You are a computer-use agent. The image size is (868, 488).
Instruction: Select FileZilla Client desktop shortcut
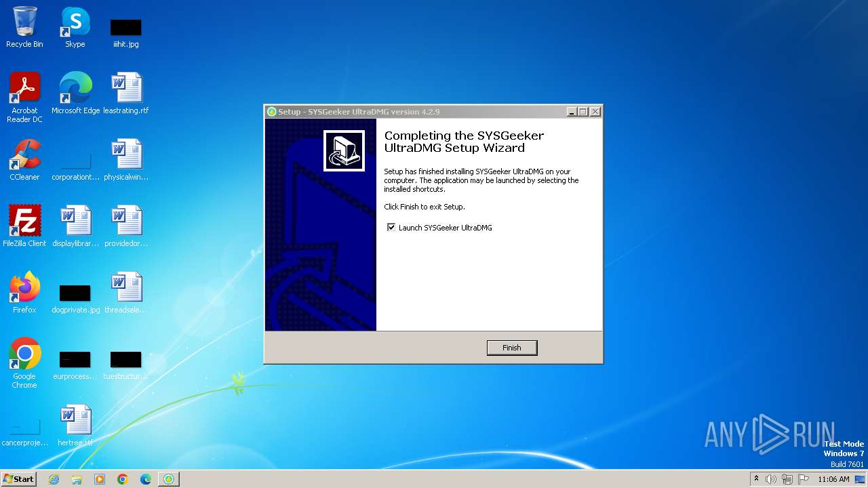[x=24, y=226]
